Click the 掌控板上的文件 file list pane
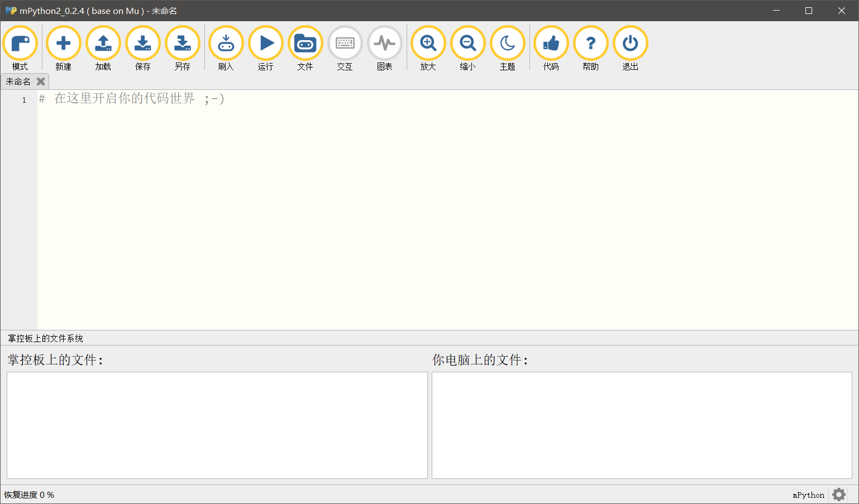The height and width of the screenshot is (504, 859). tap(217, 425)
